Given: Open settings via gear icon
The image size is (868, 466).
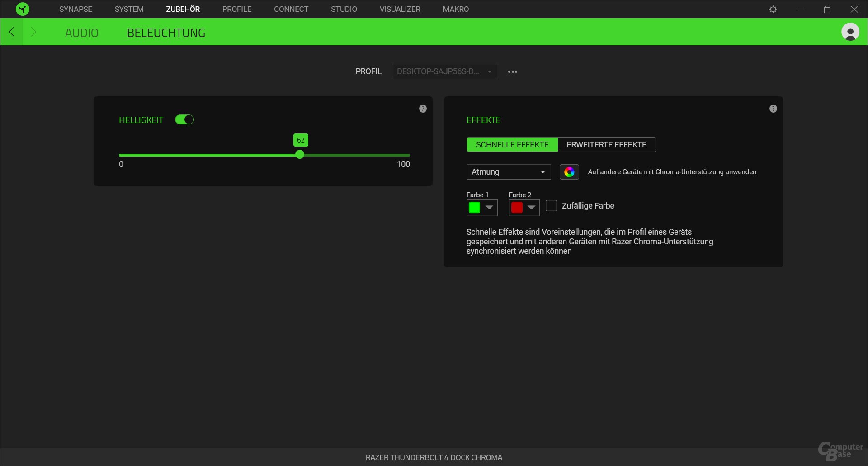Looking at the screenshot, I should (x=773, y=9).
